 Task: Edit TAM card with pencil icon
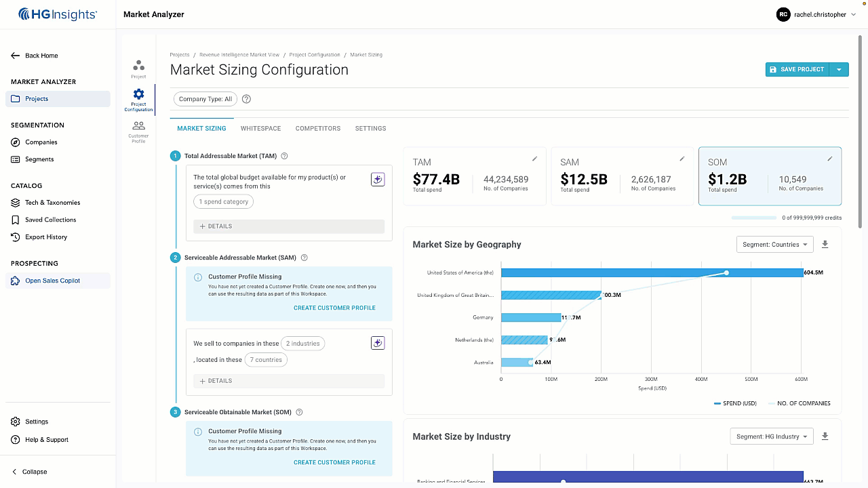534,159
